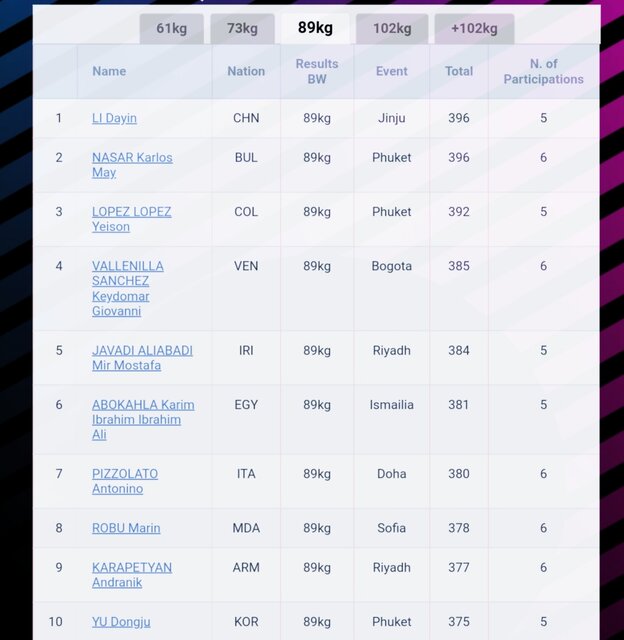Image resolution: width=624 pixels, height=640 pixels.
Task: Show the +102kg category rankings
Action: [x=474, y=28]
